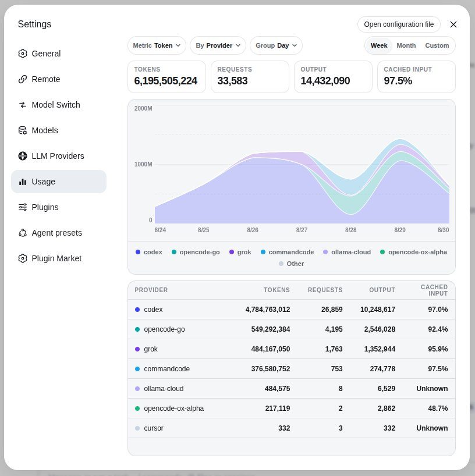The height and width of the screenshot is (476, 475).
Task: Click the 8/28 date on chart axis
Action: [x=351, y=230]
